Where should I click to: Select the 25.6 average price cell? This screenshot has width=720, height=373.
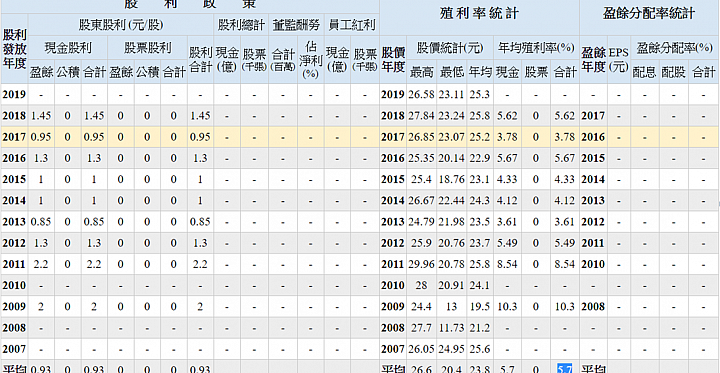point(480,349)
